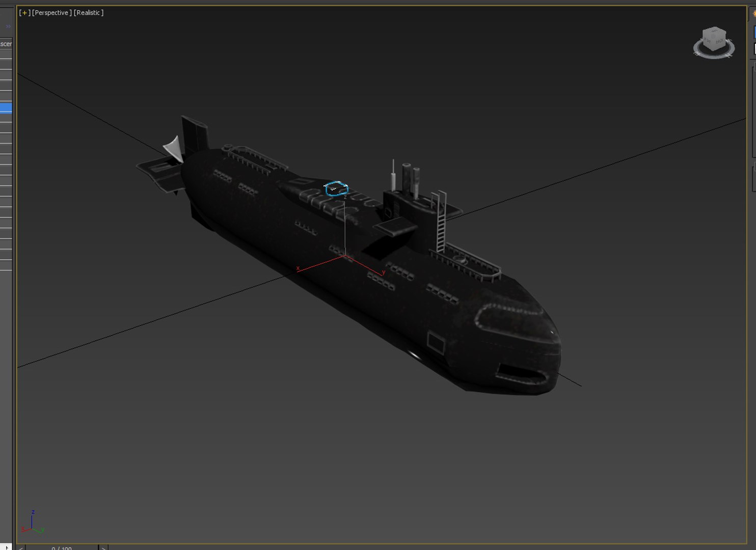Click the ViewCube cube in the viewport
Viewport: 756px width, 550px height.
coord(714,39)
